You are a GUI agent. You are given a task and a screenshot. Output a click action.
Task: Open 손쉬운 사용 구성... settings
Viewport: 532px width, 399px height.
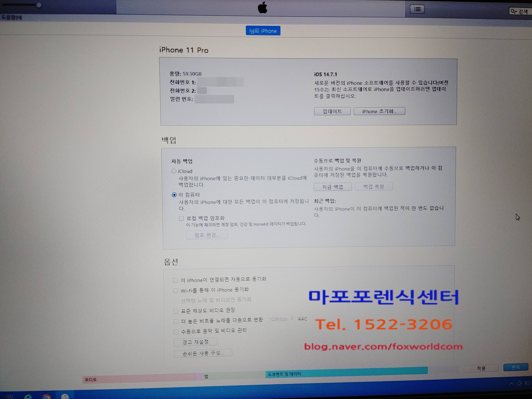(203, 353)
